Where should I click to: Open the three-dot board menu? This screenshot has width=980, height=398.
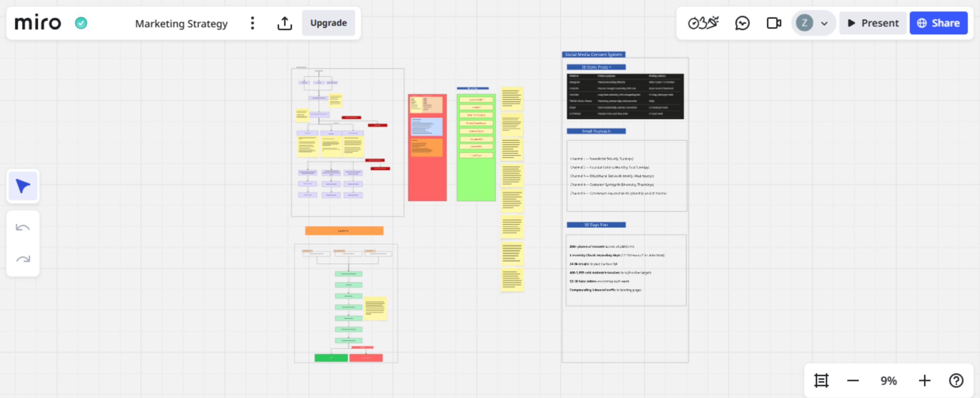(x=252, y=23)
